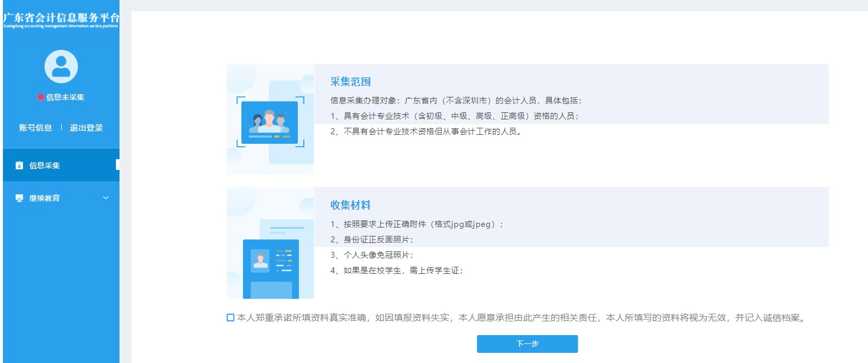
Task: Click the ID card illustration for 收集材料
Action: click(x=271, y=263)
